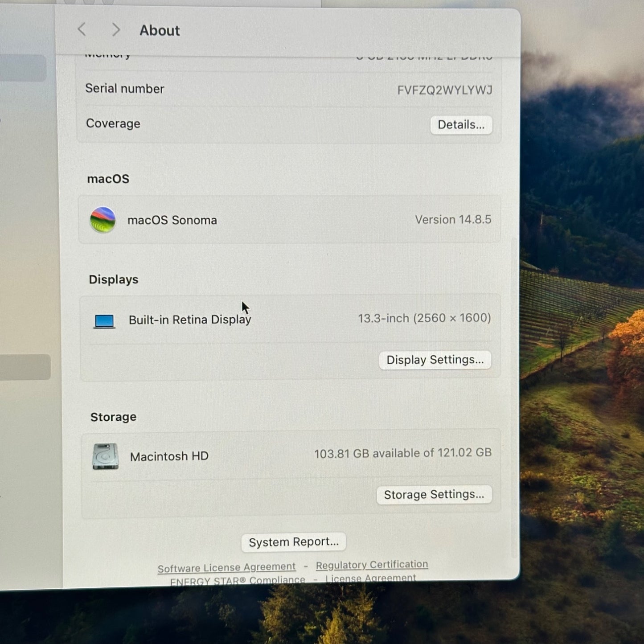The height and width of the screenshot is (644, 644).
Task: Open Coverage Details
Action: click(x=461, y=125)
